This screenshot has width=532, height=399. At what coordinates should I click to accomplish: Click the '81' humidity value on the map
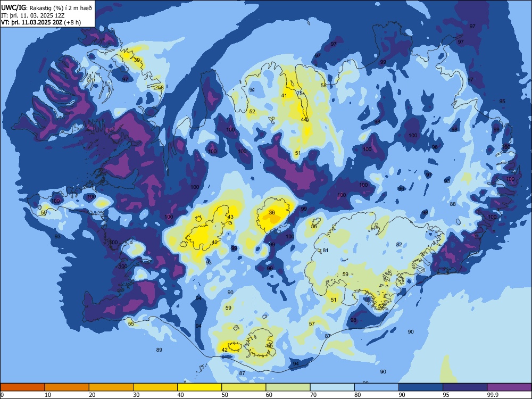[326, 251]
